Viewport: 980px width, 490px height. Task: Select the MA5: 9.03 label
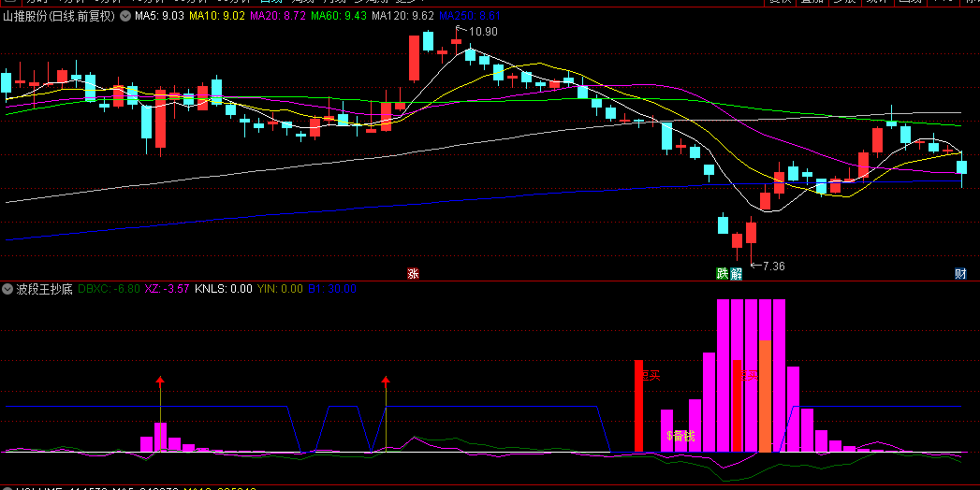pos(159,16)
